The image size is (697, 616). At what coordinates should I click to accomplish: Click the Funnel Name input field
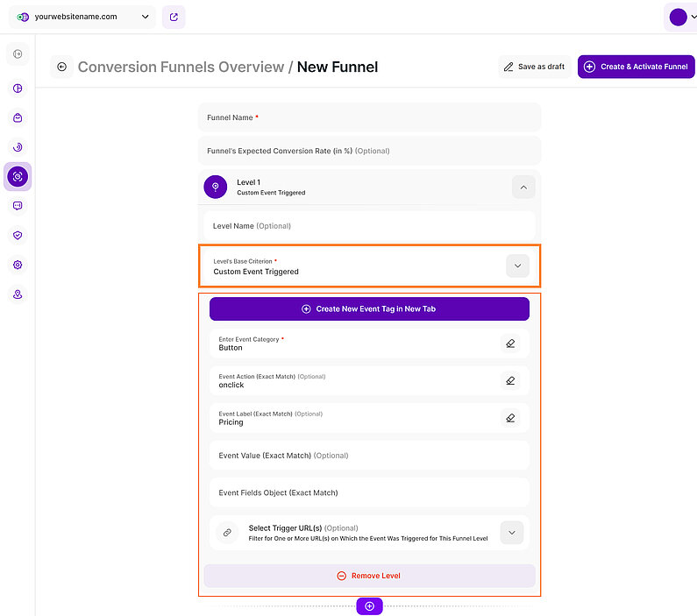369,117
